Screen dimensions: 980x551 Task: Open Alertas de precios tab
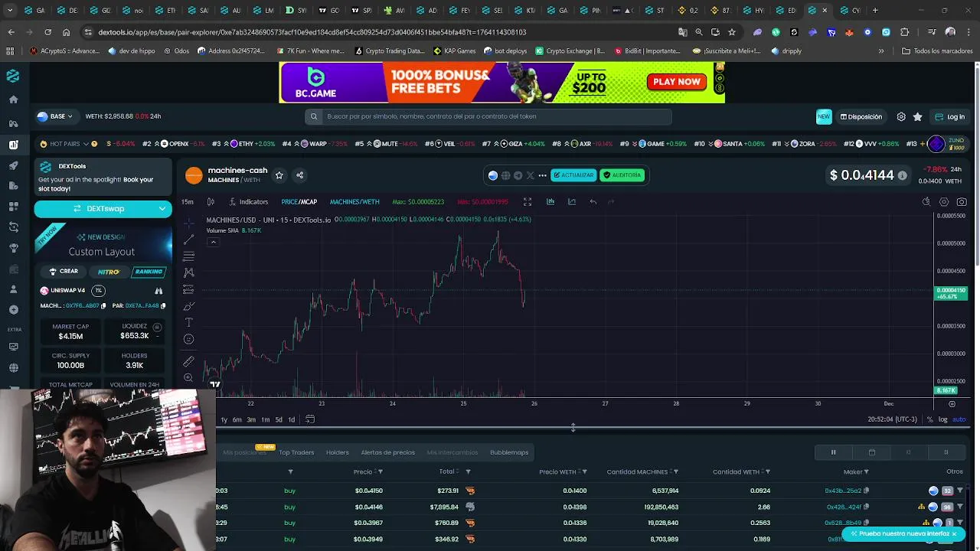coord(388,452)
